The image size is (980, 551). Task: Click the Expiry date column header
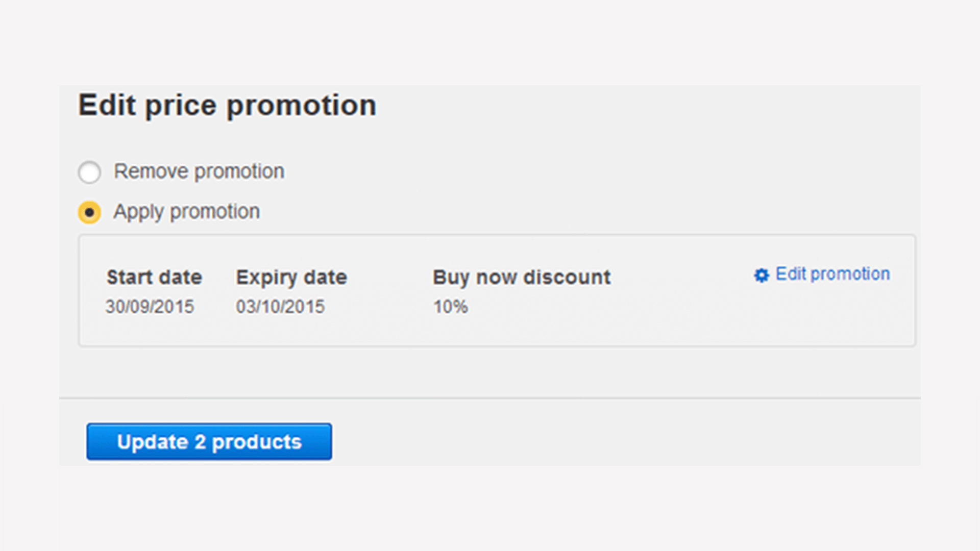291,277
